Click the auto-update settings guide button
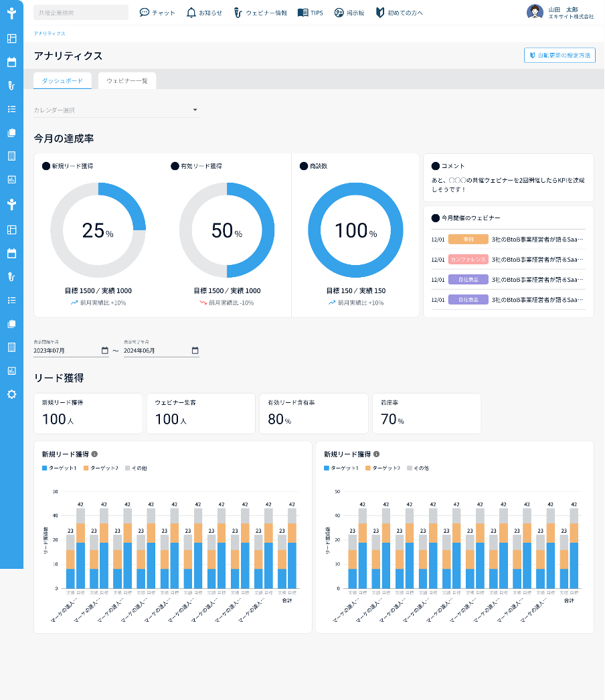 (559, 56)
